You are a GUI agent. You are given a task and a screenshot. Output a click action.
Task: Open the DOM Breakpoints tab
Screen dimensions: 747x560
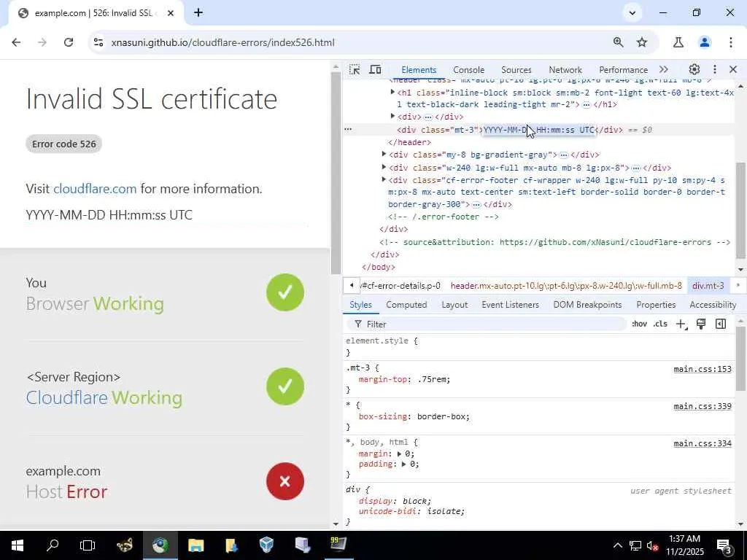coord(587,305)
